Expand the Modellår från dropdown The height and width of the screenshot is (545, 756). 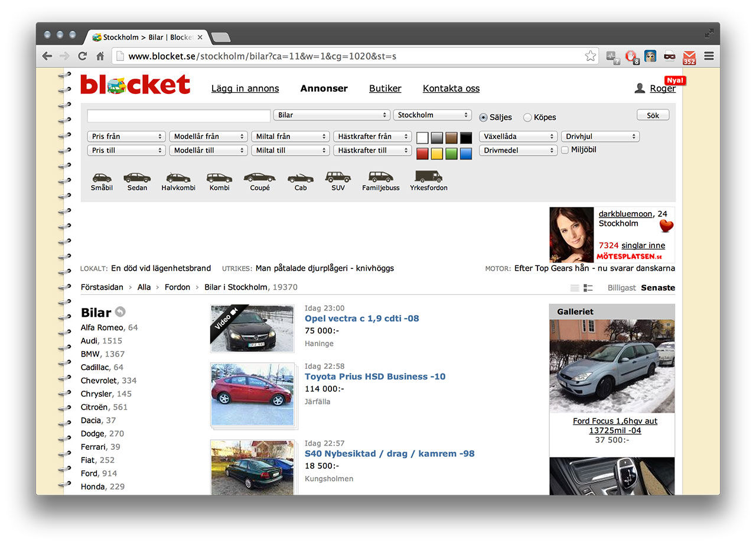208,137
